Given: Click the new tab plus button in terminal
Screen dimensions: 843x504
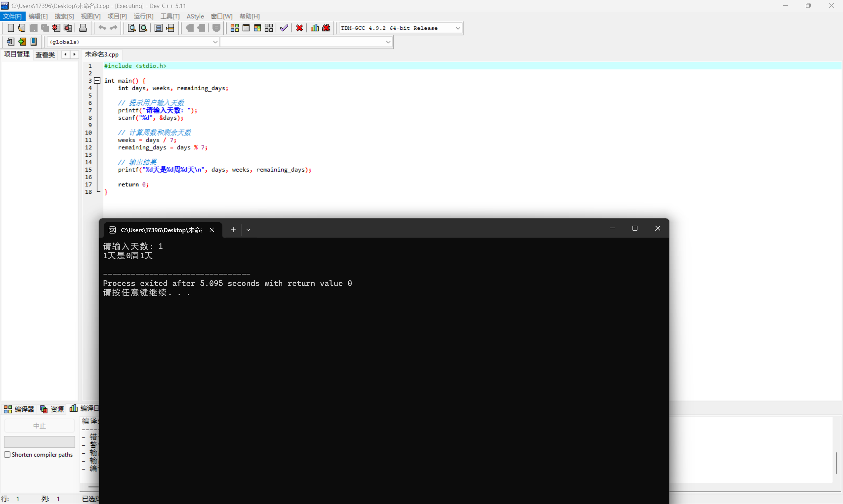Looking at the screenshot, I should (x=233, y=230).
